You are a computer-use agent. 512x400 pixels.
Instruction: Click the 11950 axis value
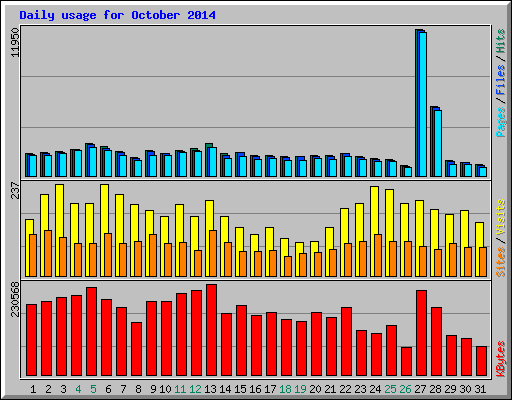pos(15,42)
